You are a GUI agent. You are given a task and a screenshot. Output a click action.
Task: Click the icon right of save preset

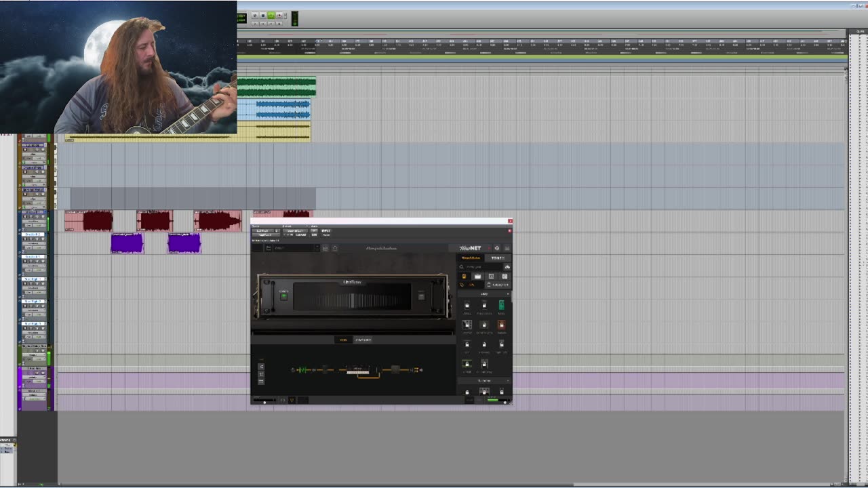(335, 248)
